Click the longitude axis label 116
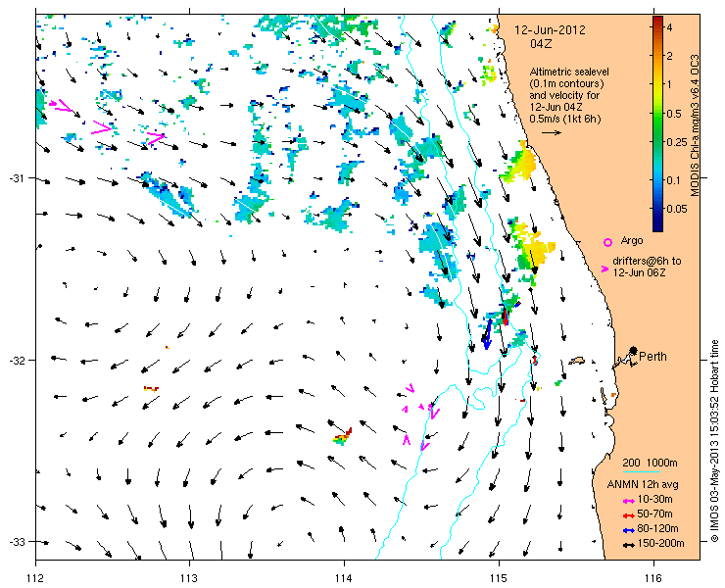 [x=653, y=578]
